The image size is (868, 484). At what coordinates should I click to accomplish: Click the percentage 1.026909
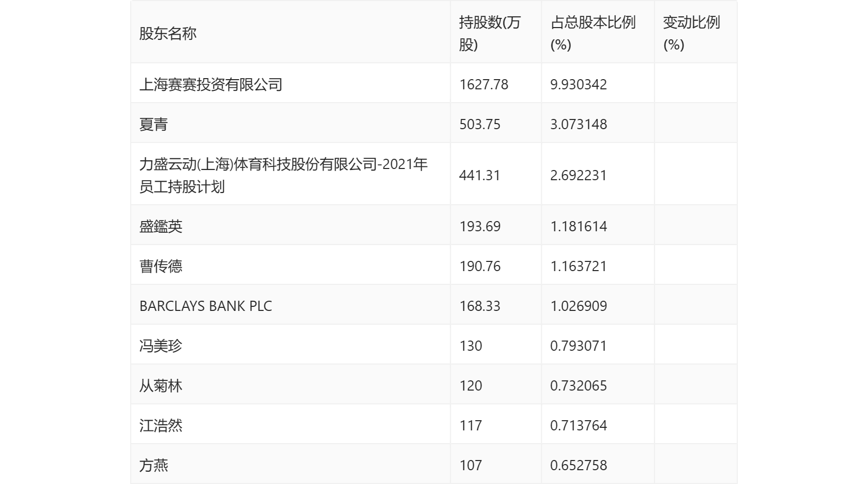(578, 306)
